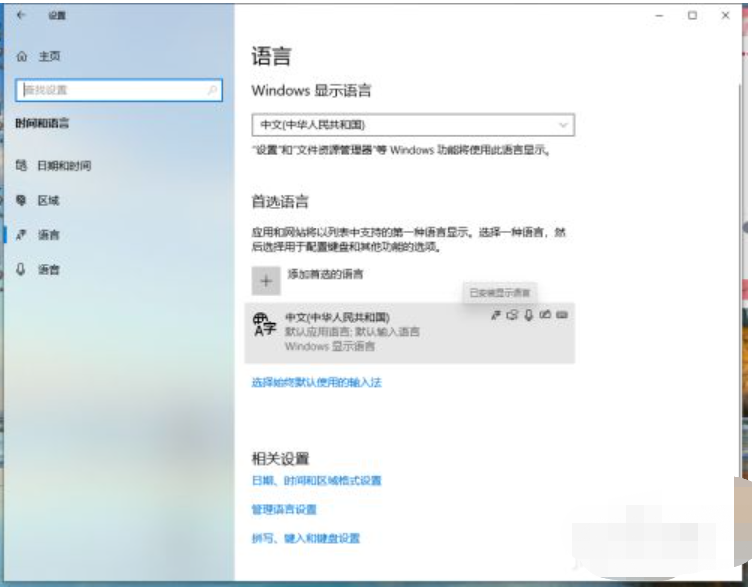Click the display language feature icon
Viewport: 752px width, 588px height.
[496, 315]
